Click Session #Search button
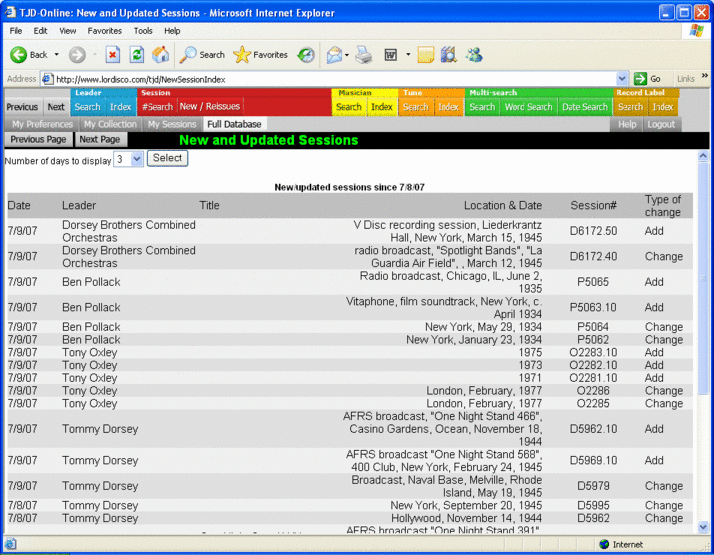 (157, 107)
